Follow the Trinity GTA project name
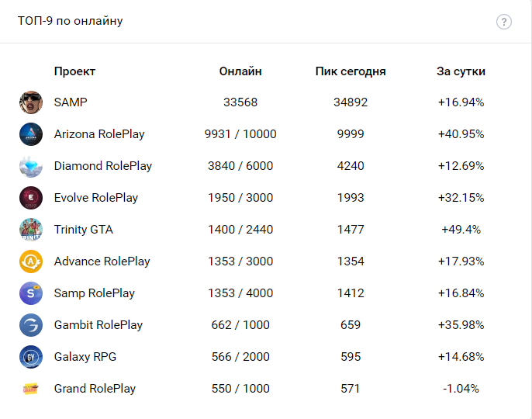532x419 pixels. (84, 230)
